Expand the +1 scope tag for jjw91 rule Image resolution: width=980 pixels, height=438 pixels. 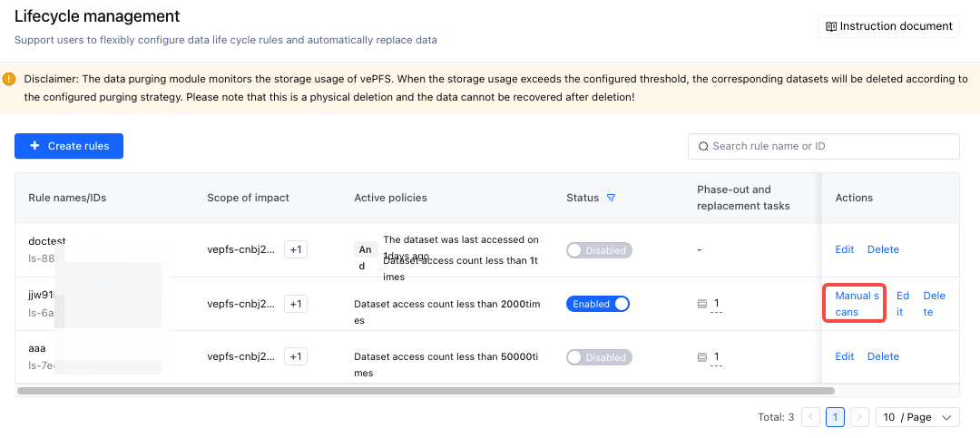click(296, 304)
